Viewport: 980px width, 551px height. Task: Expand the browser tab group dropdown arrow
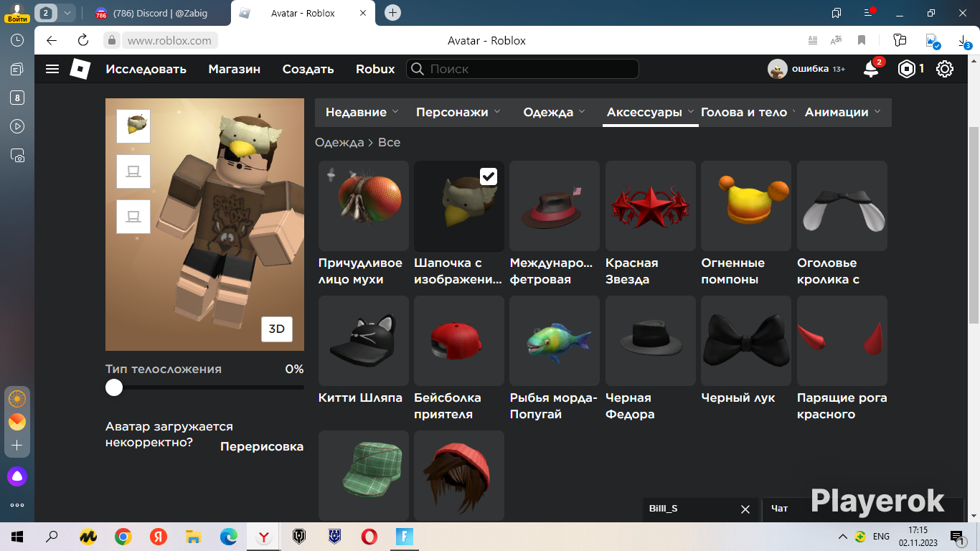pyautogui.click(x=66, y=13)
